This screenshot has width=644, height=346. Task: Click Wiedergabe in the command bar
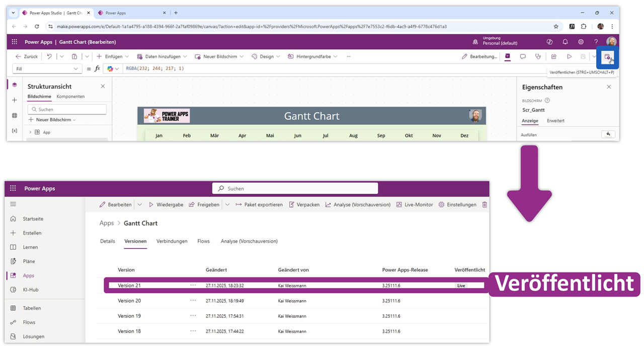[166, 204]
